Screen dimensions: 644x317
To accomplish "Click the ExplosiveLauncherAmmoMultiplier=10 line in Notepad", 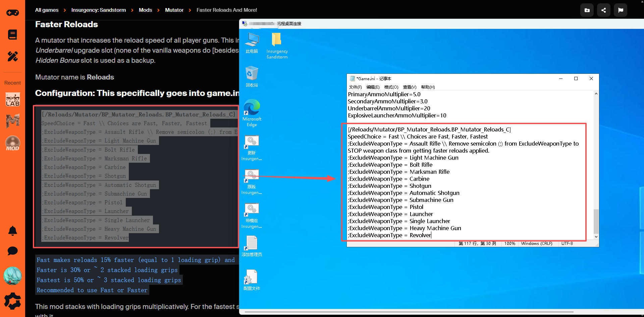I will (397, 115).
